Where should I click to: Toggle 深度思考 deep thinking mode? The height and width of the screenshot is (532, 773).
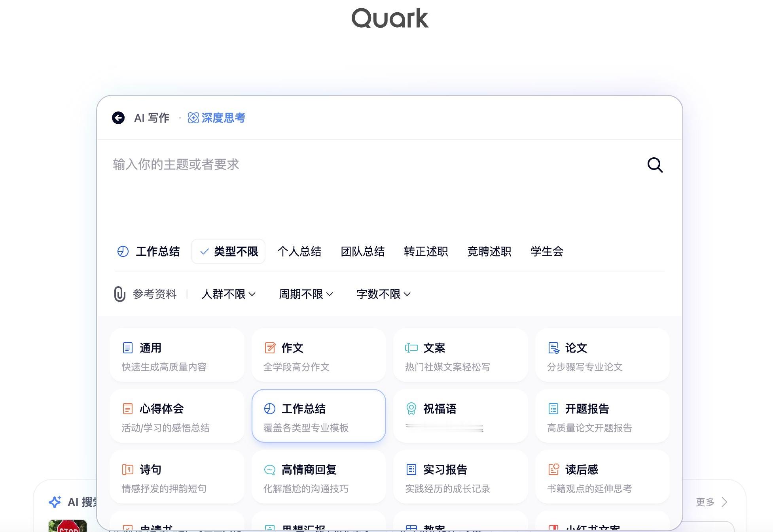point(216,118)
